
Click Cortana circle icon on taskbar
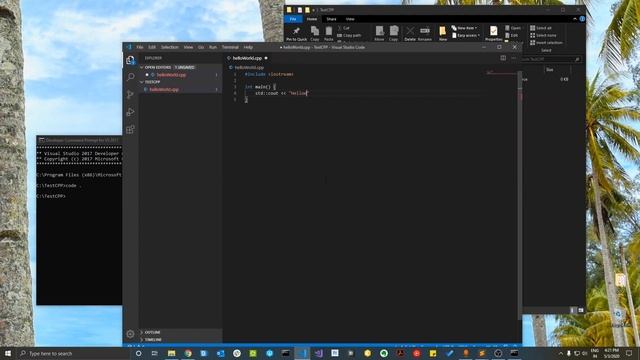tap(138, 353)
